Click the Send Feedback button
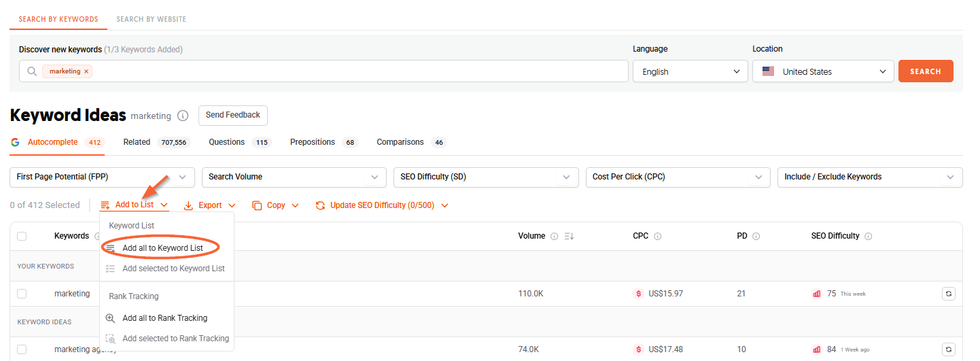Viewport: 980px width, 361px height. point(233,116)
